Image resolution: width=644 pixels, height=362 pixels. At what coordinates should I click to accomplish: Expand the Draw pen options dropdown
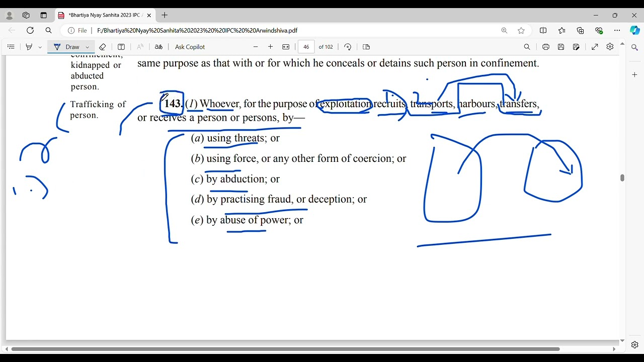(x=88, y=47)
